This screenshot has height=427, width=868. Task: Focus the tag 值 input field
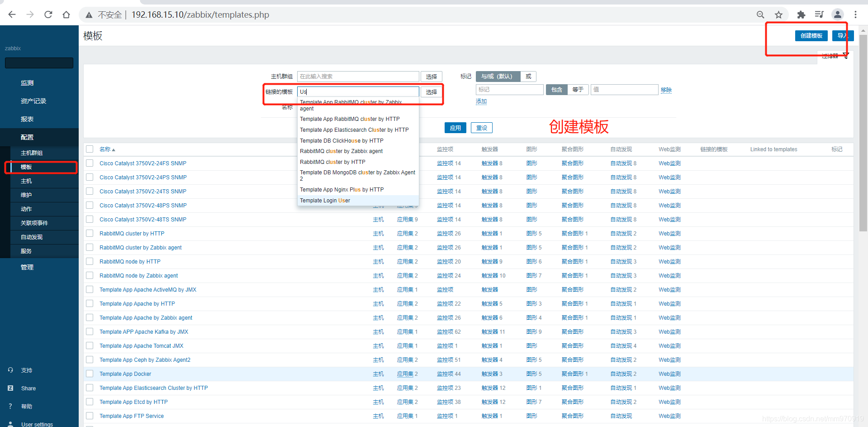(x=624, y=90)
